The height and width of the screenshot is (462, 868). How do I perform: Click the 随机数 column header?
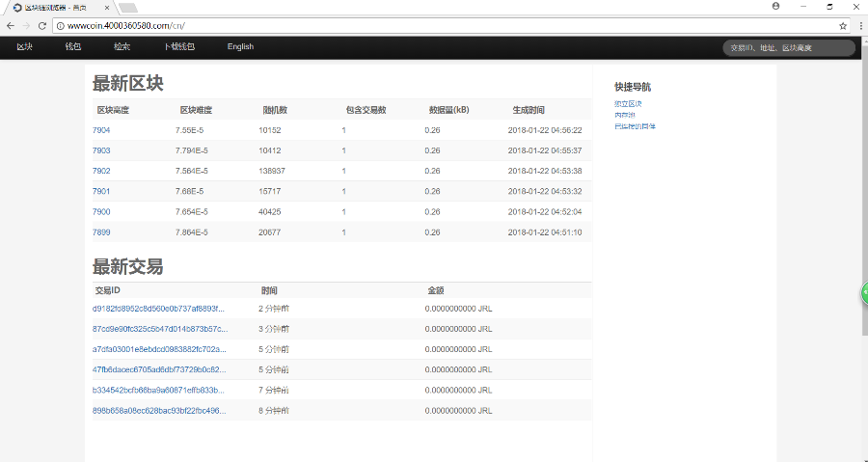pos(275,110)
